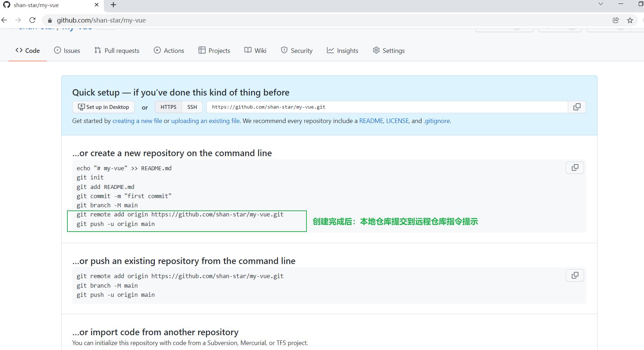Switch clone protocol to SSH
Screen dimensions: 644x350
[x=192, y=107]
